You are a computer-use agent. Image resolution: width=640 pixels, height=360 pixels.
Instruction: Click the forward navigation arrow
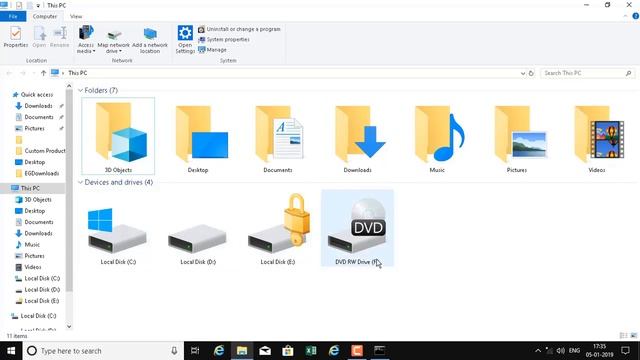23,73
